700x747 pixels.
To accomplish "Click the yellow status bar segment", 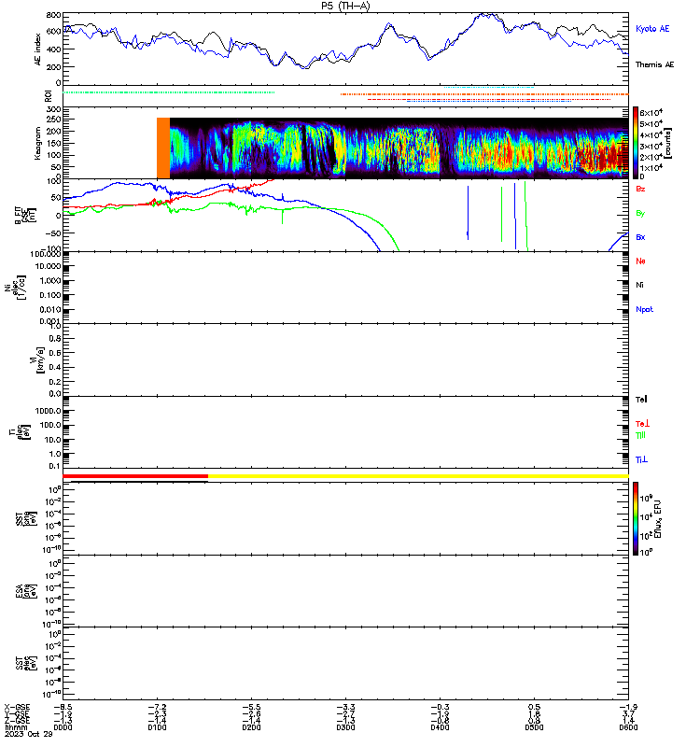I will point(418,476).
